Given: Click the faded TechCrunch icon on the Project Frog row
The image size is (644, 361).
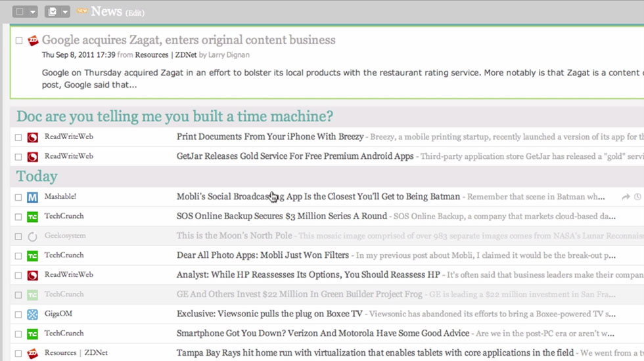Looking at the screenshot, I should [32, 295].
